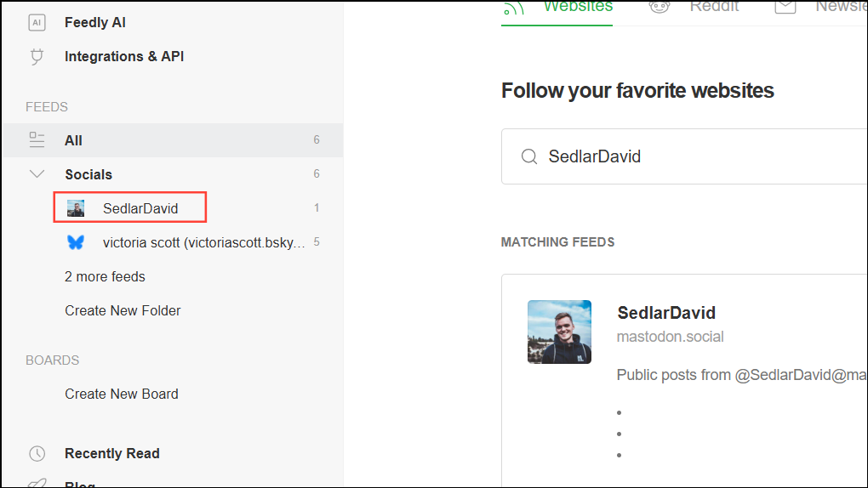Collapse the Socials folder chevron
The height and width of the screenshot is (488, 868).
coord(37,174)
